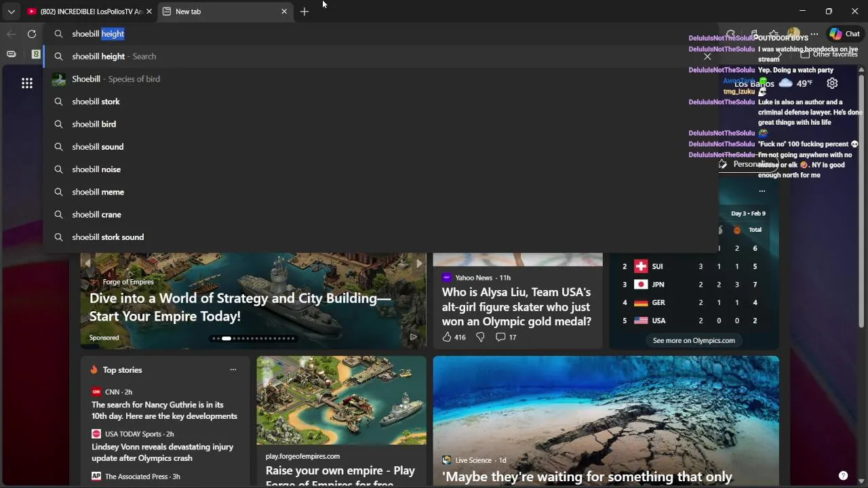Open the Extensions puzzle icon
The image size is (868, 488).
coord(730,34)
